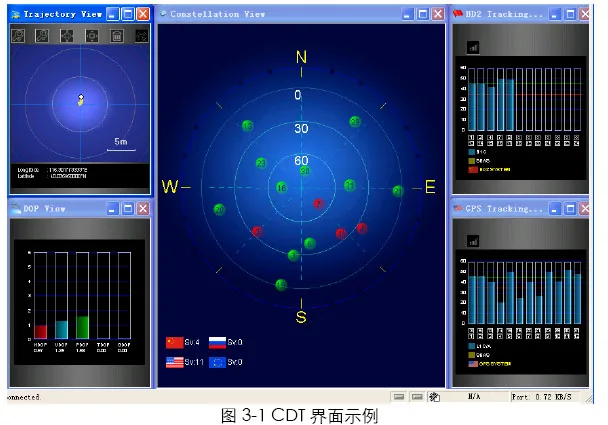This screenshot has width=608, height=425.
Task: Minimize the DOP View window
Action: pos(112,209)
